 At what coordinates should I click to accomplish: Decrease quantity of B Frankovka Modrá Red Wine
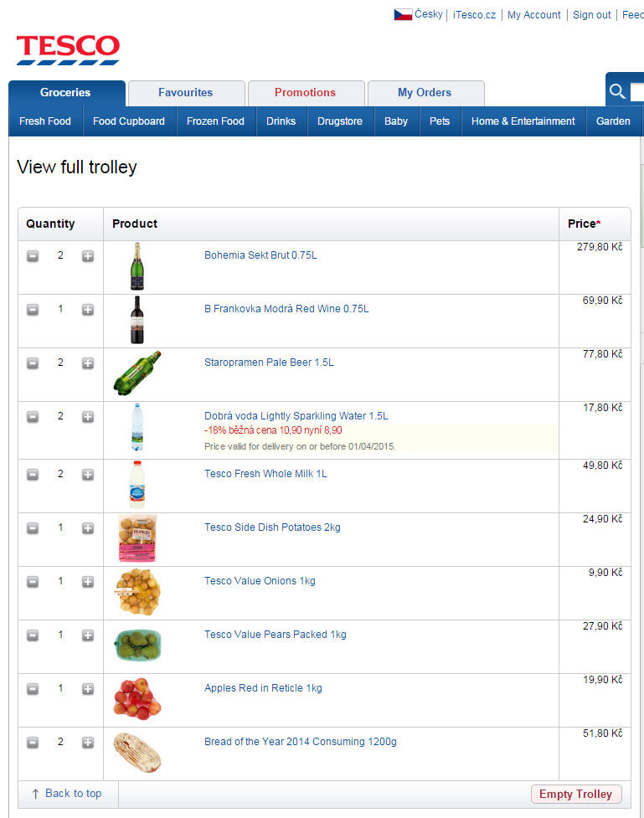[33, 310]
